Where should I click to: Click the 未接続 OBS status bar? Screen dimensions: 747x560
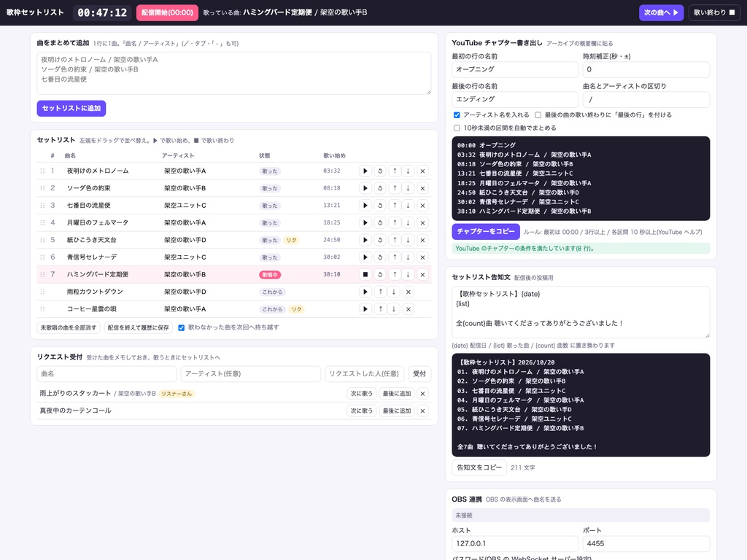[x=581, y=516]
